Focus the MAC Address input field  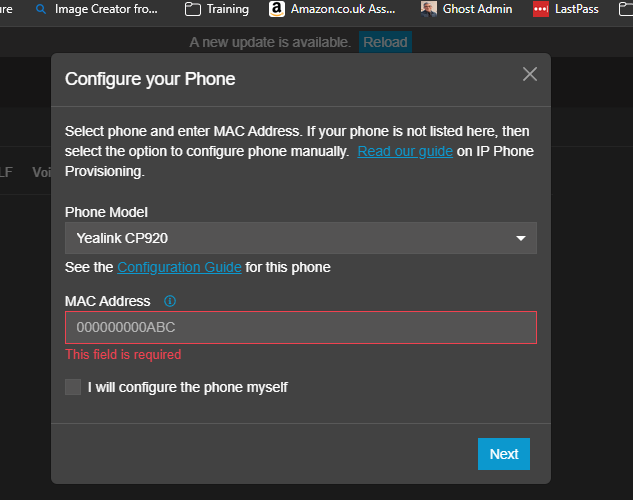pos(300,327)
